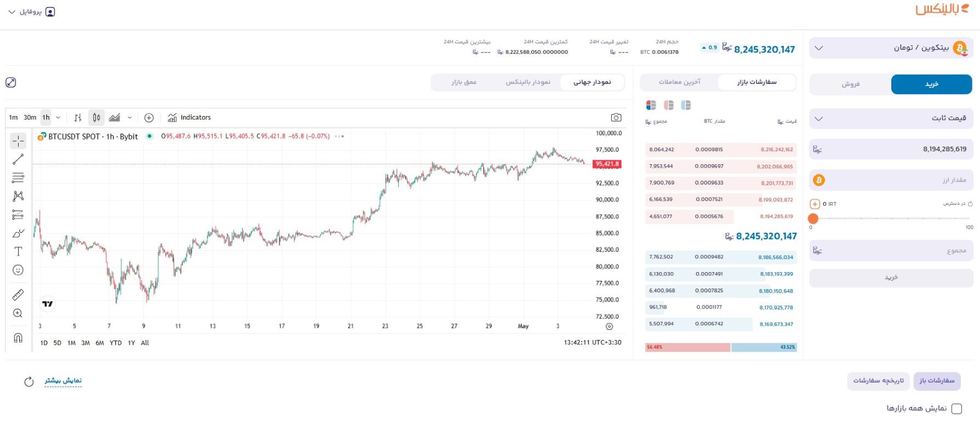Set chart range to 3M

tap(85, 343)
